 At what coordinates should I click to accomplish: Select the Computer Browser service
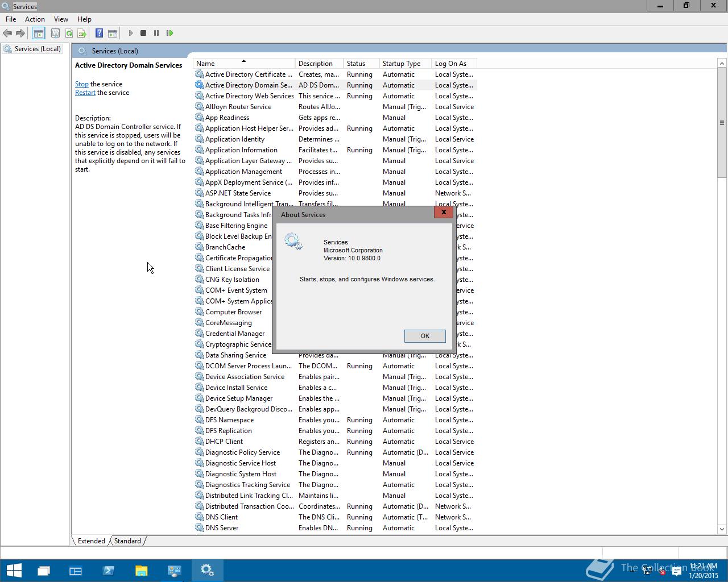pos(233,312)
